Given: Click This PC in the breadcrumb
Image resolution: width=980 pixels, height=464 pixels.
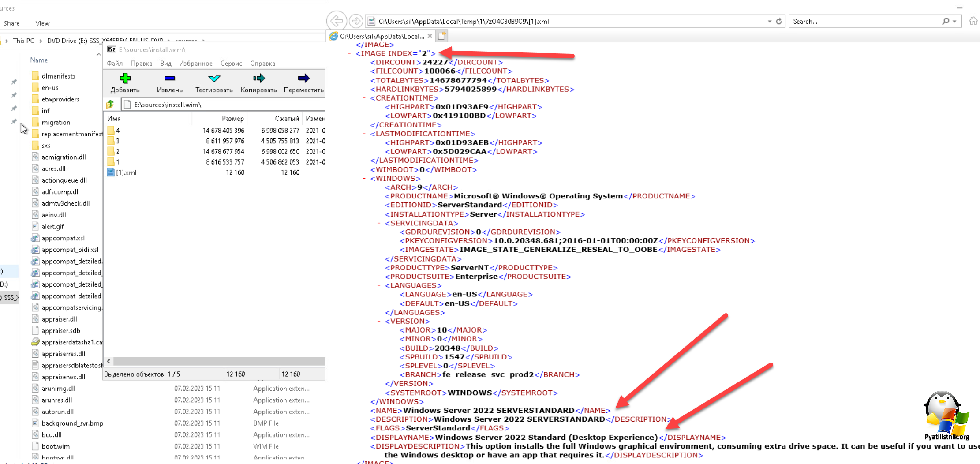Looking at the screenshot, I should pyautogui.click(x=24, y=41).
